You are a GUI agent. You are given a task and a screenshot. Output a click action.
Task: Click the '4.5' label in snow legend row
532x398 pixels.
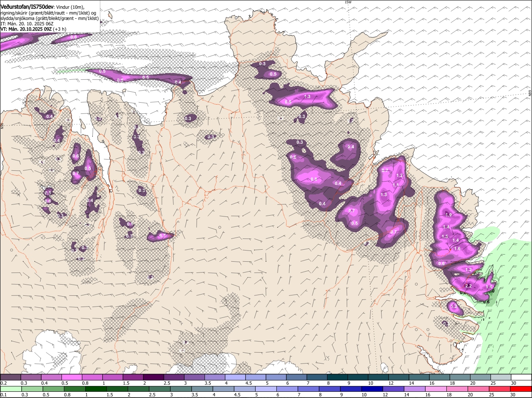pos(249,383)
